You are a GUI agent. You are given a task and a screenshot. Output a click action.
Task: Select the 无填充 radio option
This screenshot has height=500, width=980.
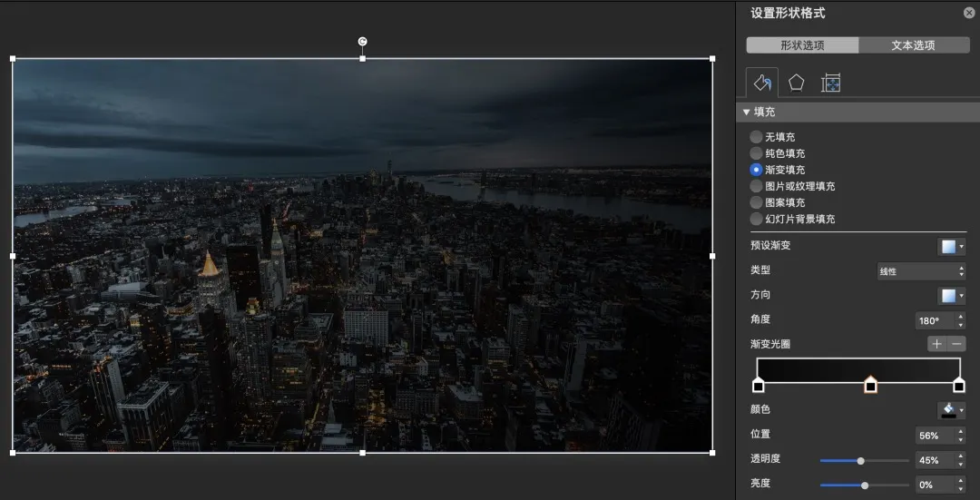756,137
